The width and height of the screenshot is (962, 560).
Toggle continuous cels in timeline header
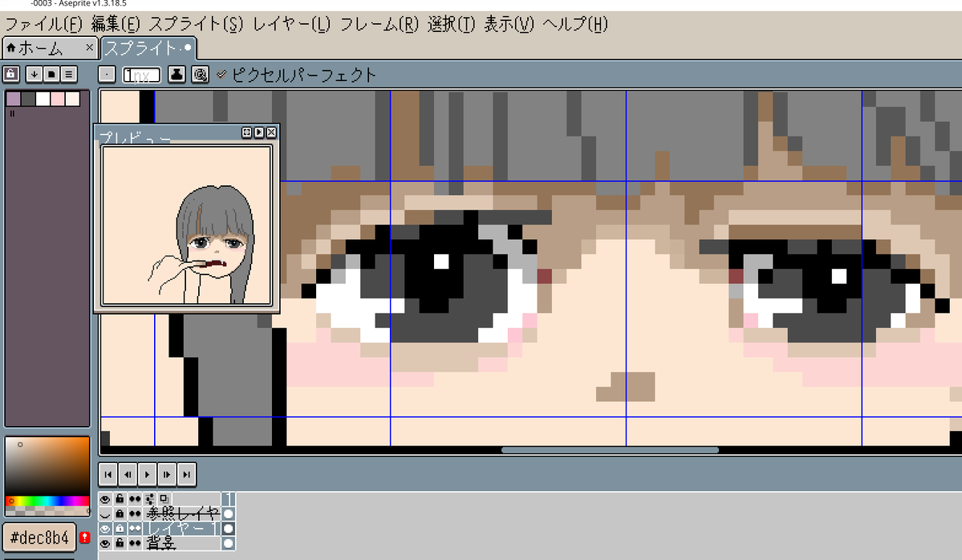pos(134,499)
